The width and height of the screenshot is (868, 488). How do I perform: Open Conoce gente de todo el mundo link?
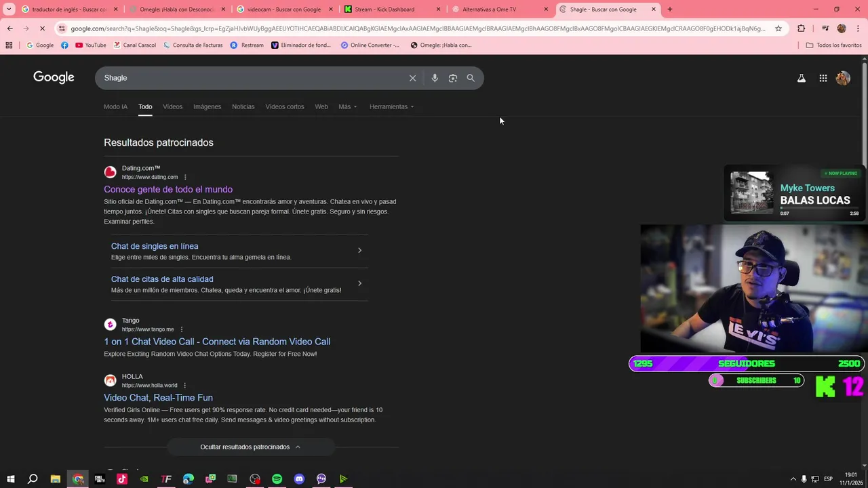click(x=168, y=190)
